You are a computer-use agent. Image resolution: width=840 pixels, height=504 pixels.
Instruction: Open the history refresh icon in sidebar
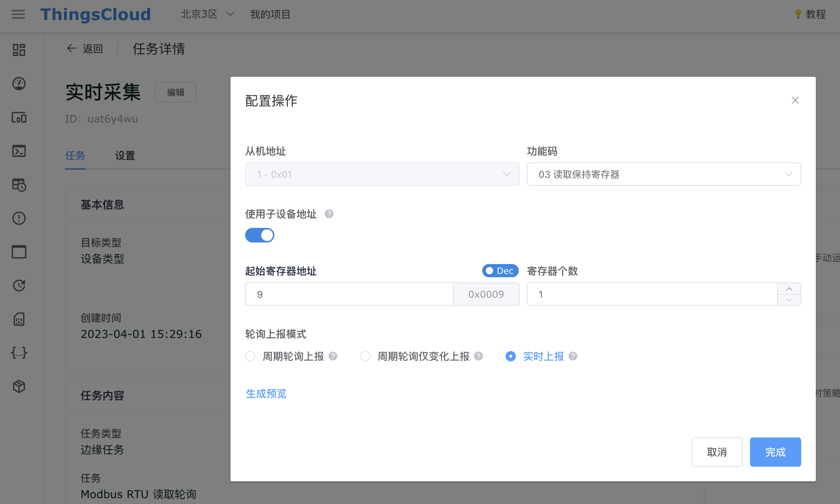pos(19,286)
